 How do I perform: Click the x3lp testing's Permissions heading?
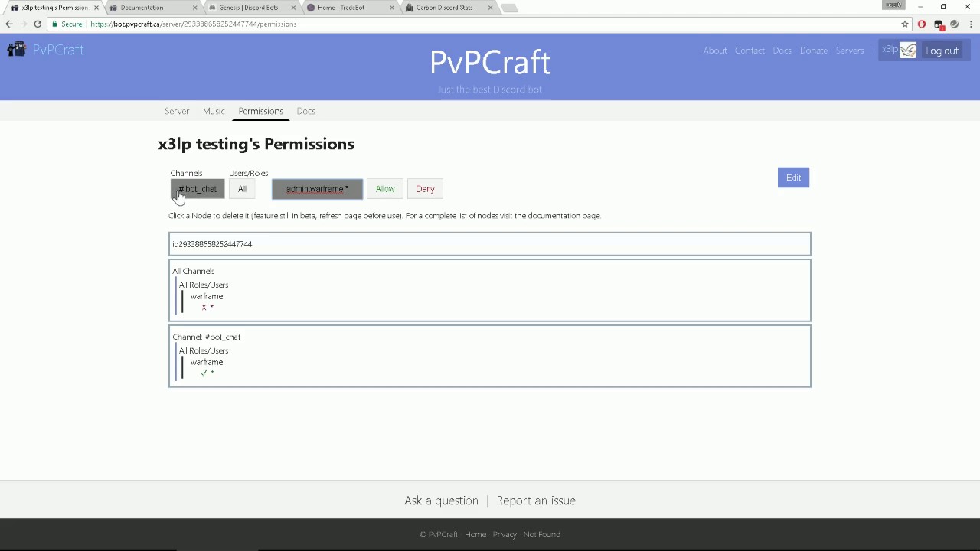coord(256,144)
